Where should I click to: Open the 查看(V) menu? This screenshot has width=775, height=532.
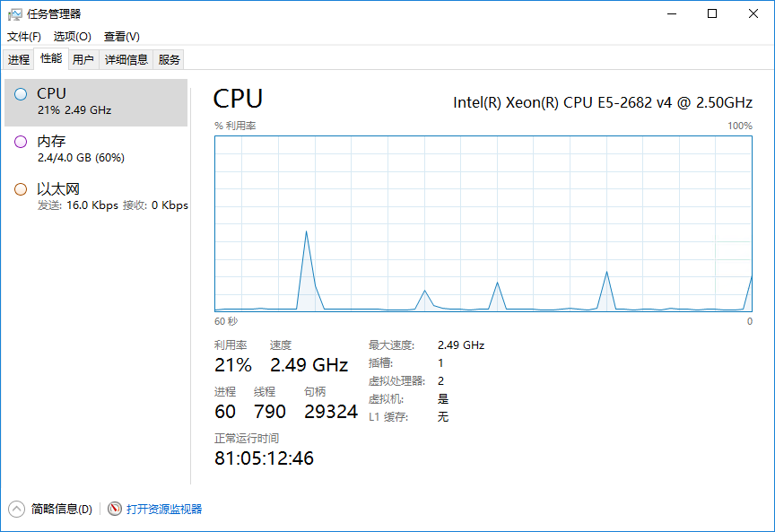pyautogui.click(x=122, y=37)
